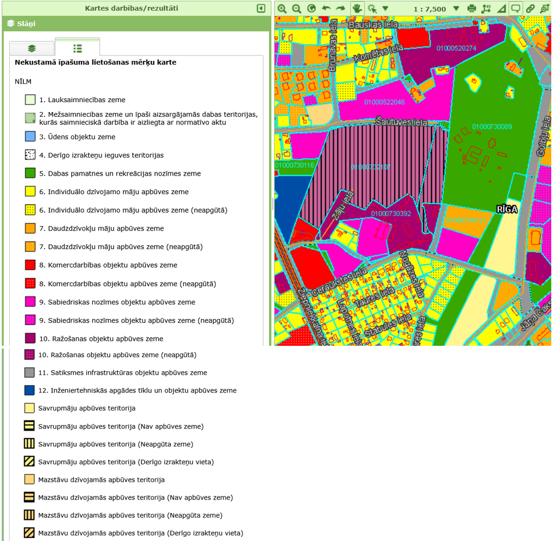Click parcel number 0100730116 on map
Viewport: 554px width, 541px height.
(x=294, y=165)
